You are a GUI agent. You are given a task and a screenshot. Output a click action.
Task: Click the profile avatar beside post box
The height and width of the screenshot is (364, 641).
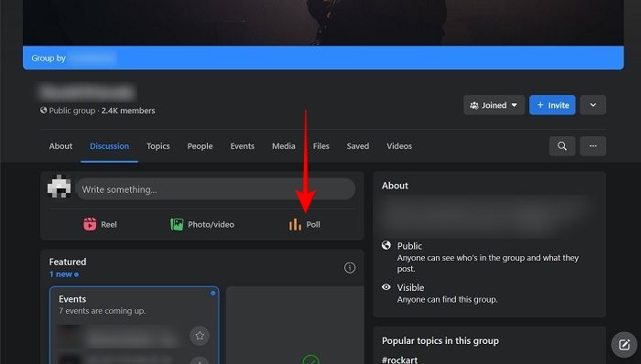point(60,187)
